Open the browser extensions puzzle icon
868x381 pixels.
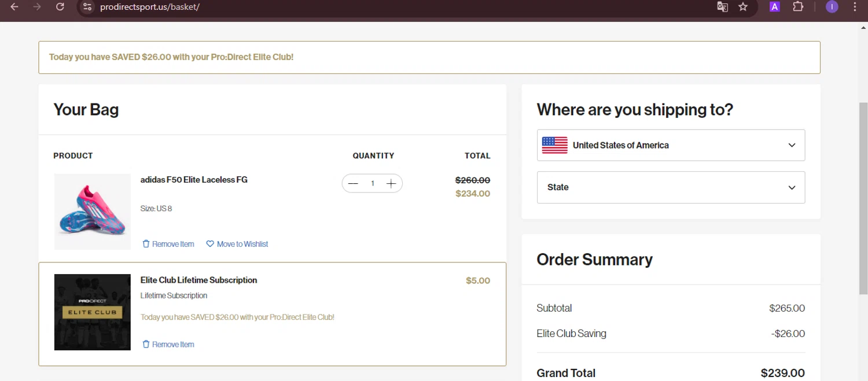pyautogui.click(x=798, y=7)
